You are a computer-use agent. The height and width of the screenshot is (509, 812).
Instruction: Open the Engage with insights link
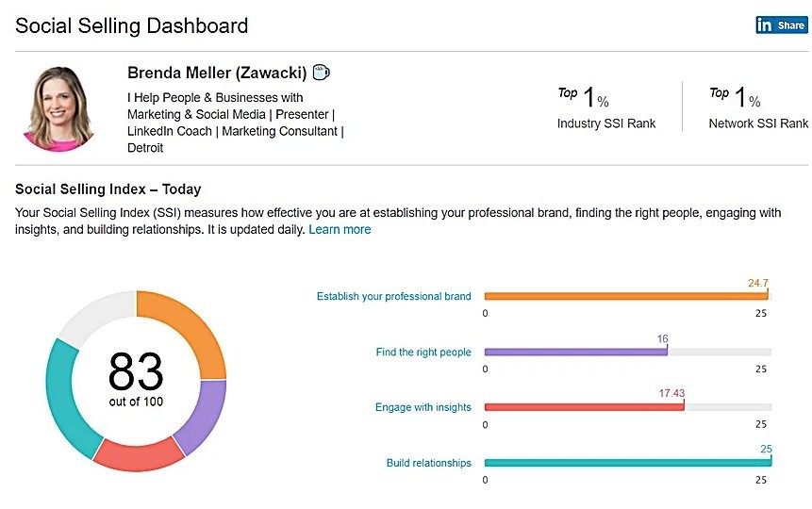point(423,407)
